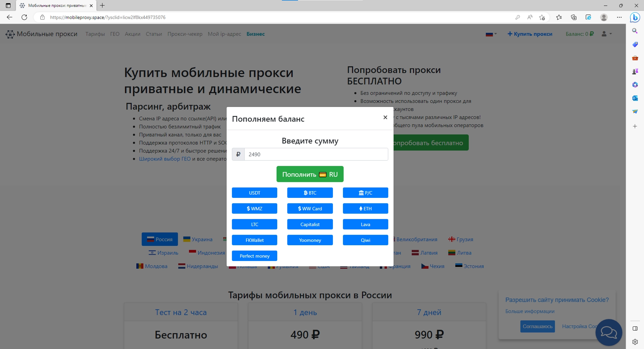The width and height of the screenshot is (644, 349).
Task: Open the Russian flag language dropdown
Action: pos(490,34)
